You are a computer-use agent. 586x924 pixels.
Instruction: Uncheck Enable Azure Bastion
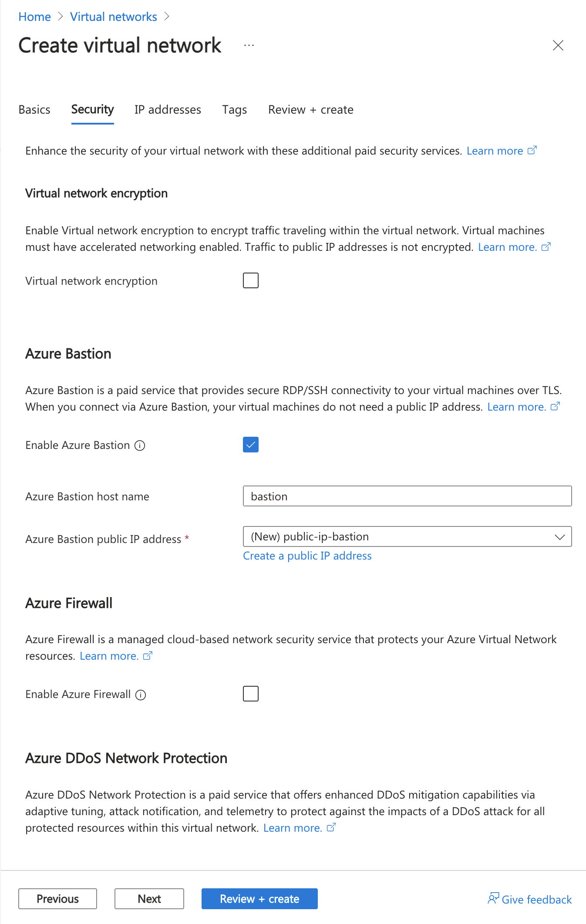[x=250, y=445]
